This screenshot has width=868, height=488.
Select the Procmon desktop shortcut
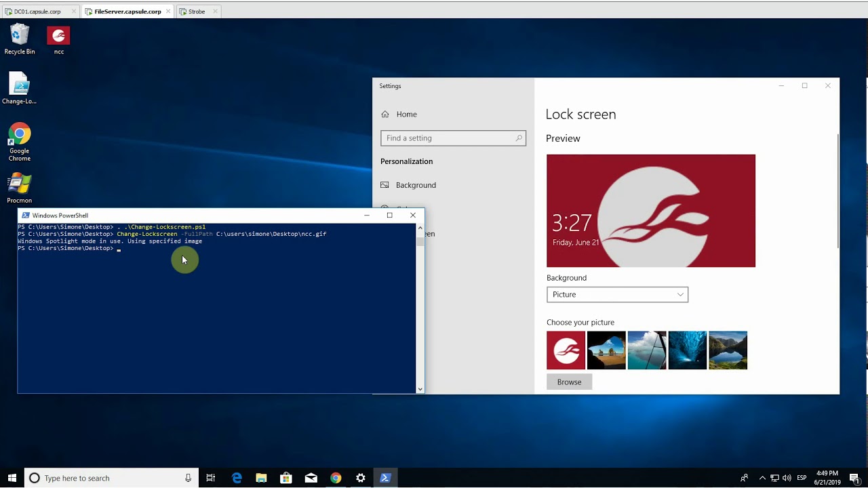(20, 188)
